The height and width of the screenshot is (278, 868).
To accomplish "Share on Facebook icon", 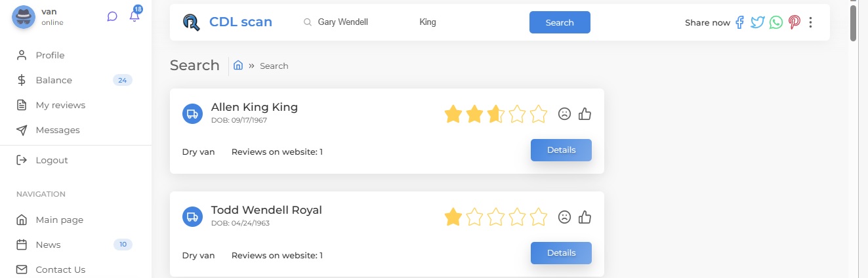I will click(x=739, y=22).
